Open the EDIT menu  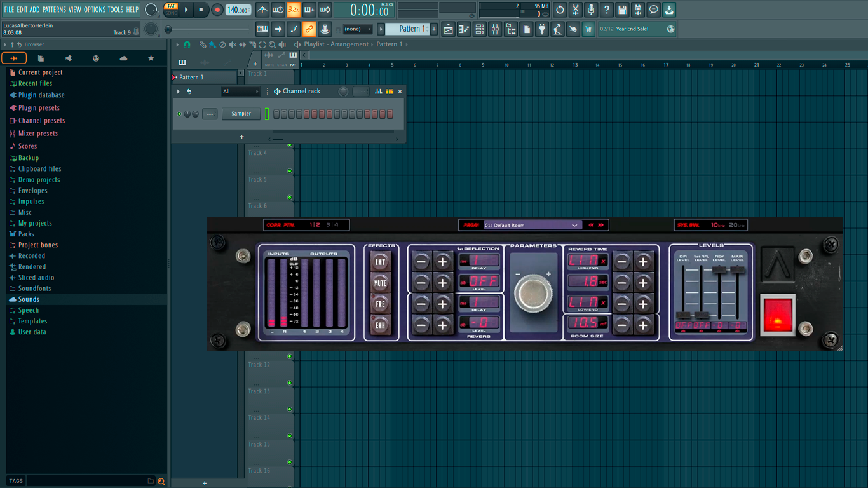coord(22,10)
